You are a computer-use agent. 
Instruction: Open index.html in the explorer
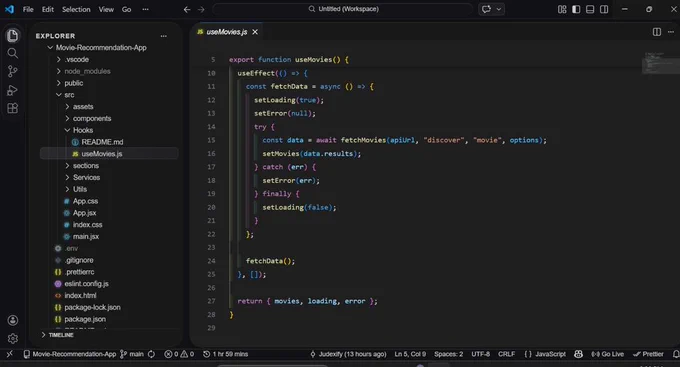(x=80, y=295)
